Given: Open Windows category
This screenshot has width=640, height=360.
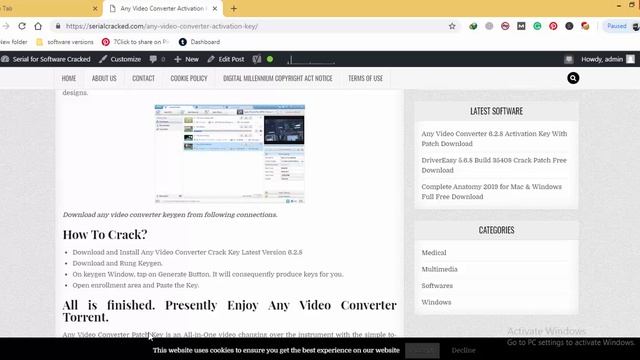Looking at the screenshot, I should pyautogui.click(x=436, y=302).
